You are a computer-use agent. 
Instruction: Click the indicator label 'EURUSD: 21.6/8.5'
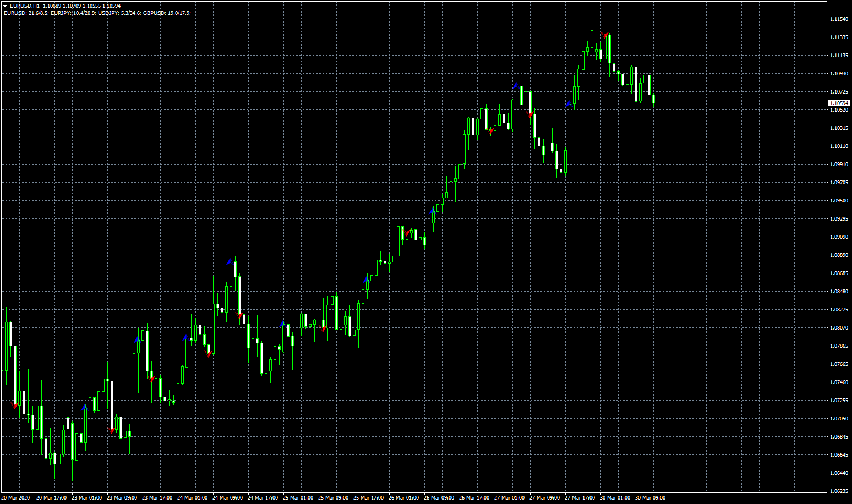[25, 13]
